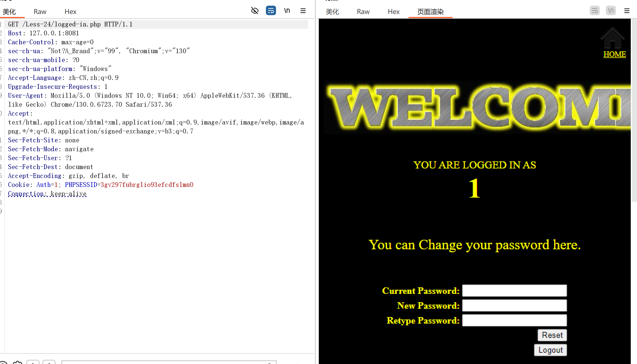Toggle line wrap icon in response pane
Viewport: 637px width, 364px height.
[x=595, y=11]
